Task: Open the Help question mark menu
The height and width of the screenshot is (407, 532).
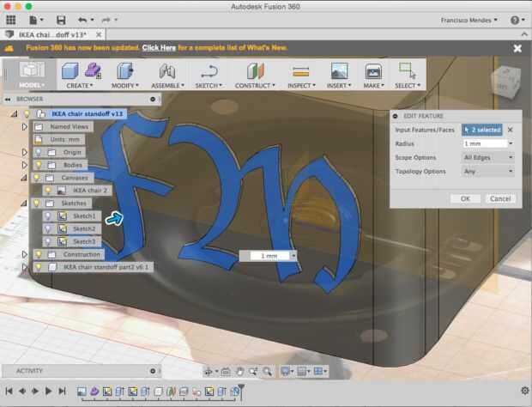Action: click(515, 20)
